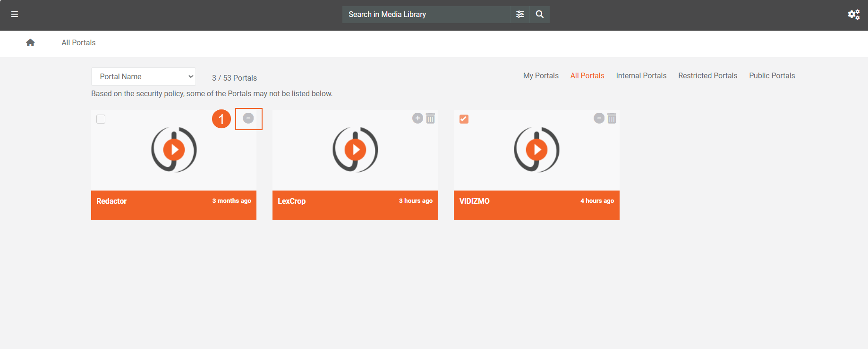Viewport: 868px width, 349px height.
Task: Click the All Portals breadcrumb link
Action: (x=78, y=43)
